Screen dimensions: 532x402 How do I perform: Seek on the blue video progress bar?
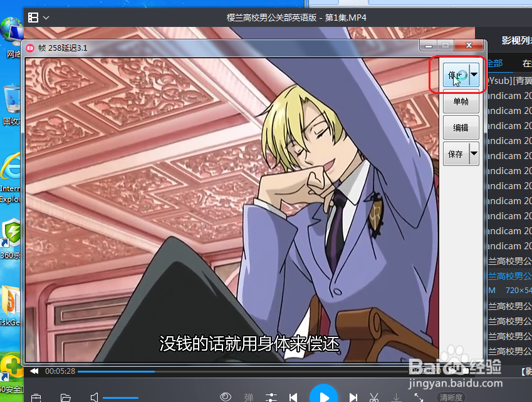244,371
